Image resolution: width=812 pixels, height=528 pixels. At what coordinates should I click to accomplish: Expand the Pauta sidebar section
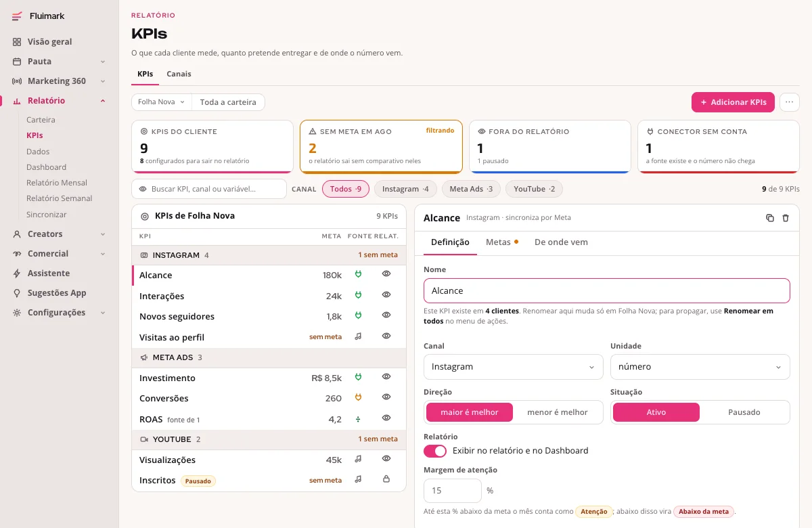103,62
